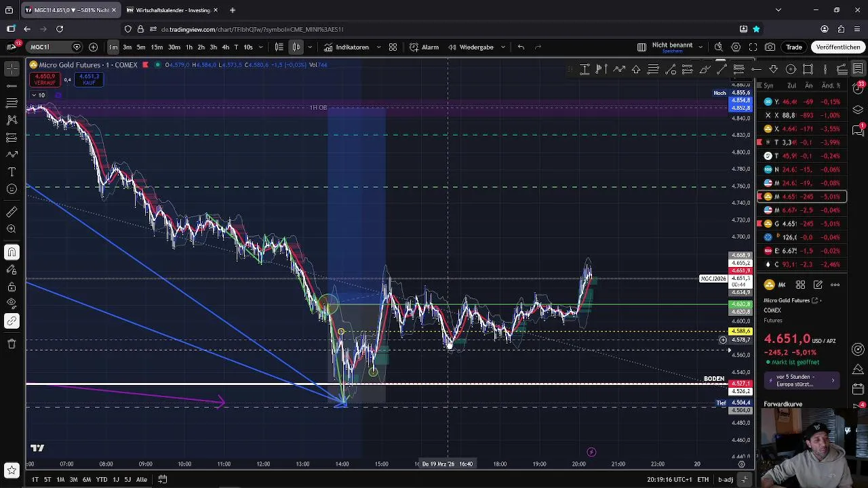Take a chart snapshot camera icon
The image size is (868, 488).
tap(770, 47)
